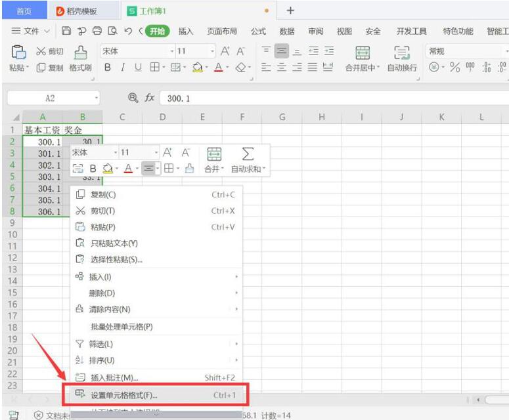Click the magnifier icon beside fx
The height and width of the screenshot is (420, 509).
(133, 97)
